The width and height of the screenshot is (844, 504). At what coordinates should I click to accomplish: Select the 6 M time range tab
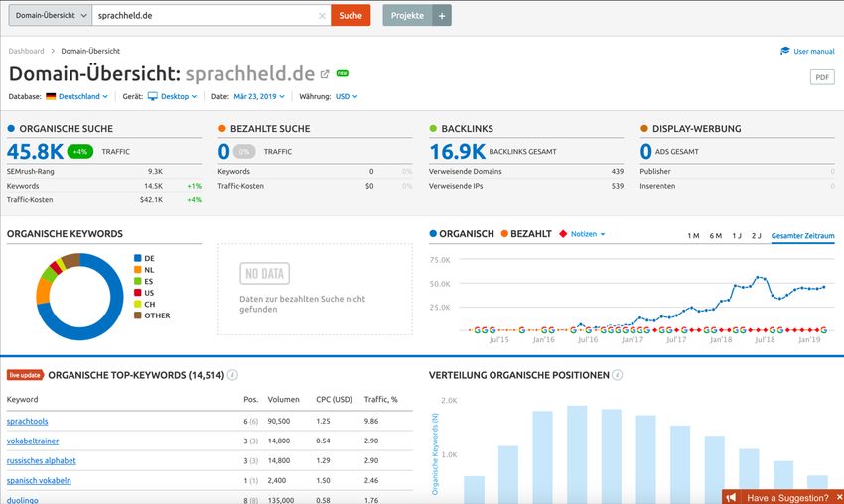pos(715,235)
